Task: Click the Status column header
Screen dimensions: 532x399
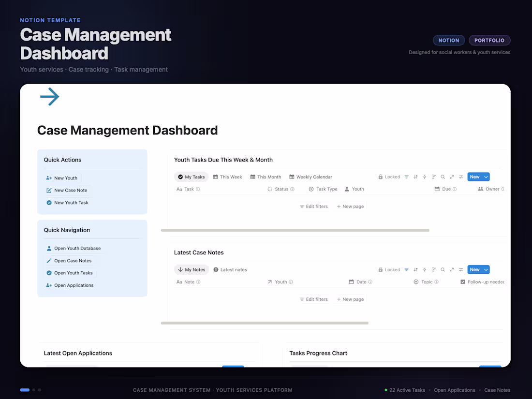Action: [x=281, y=189]
